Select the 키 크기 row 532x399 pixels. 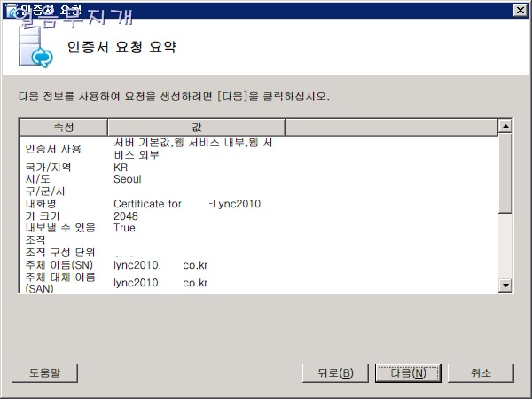[x=259, y=215]
